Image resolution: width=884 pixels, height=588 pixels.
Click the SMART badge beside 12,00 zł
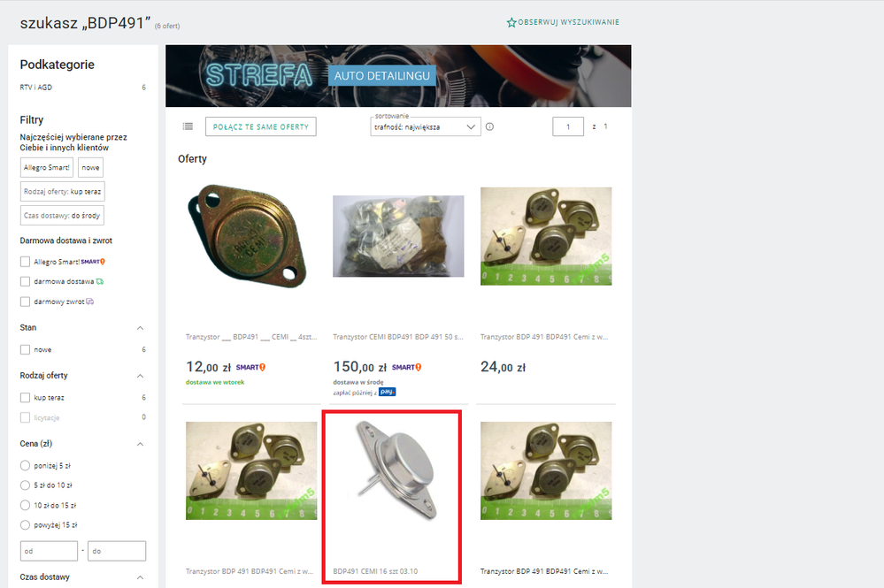pos(250,367)
